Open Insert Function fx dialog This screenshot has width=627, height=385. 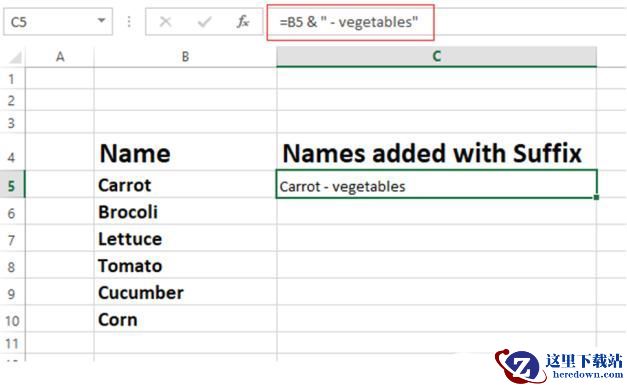[242, 22]
